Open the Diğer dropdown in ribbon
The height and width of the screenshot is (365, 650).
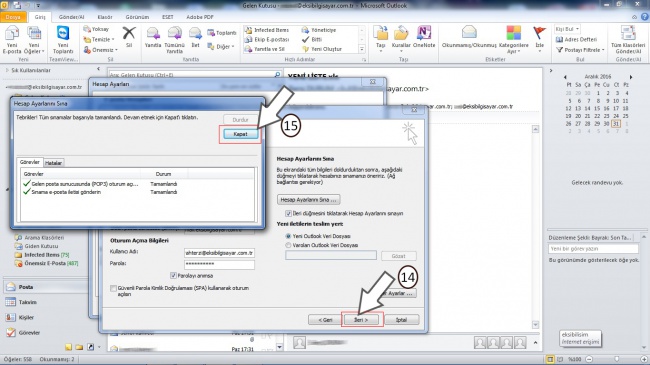[x=221, y=46]
